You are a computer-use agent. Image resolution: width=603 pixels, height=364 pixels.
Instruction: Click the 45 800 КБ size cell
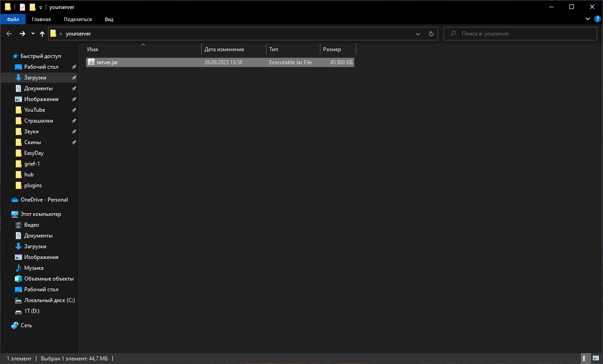pos(341,62)
